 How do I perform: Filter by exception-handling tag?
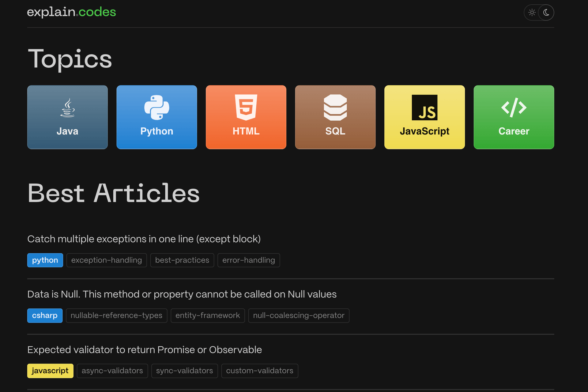click(107, 260)
